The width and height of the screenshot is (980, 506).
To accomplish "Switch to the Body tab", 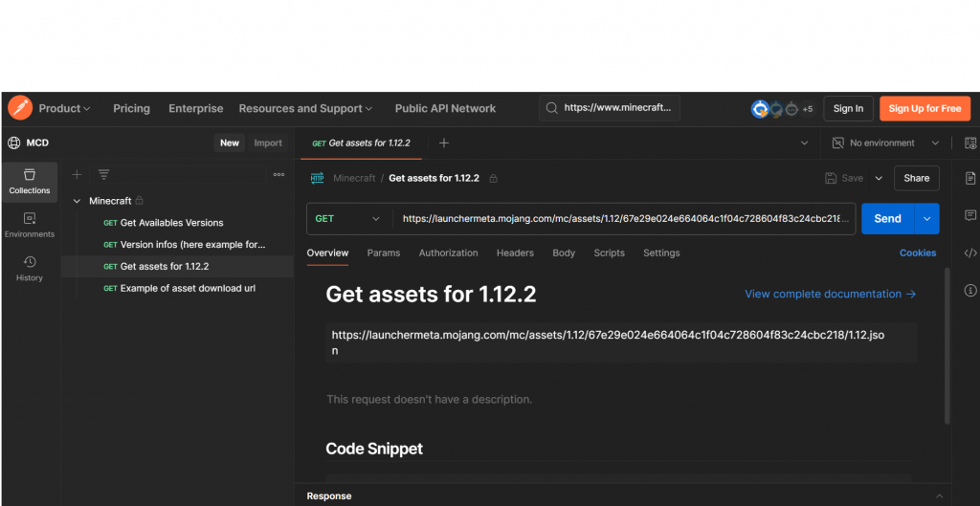I will coord(564,253).
